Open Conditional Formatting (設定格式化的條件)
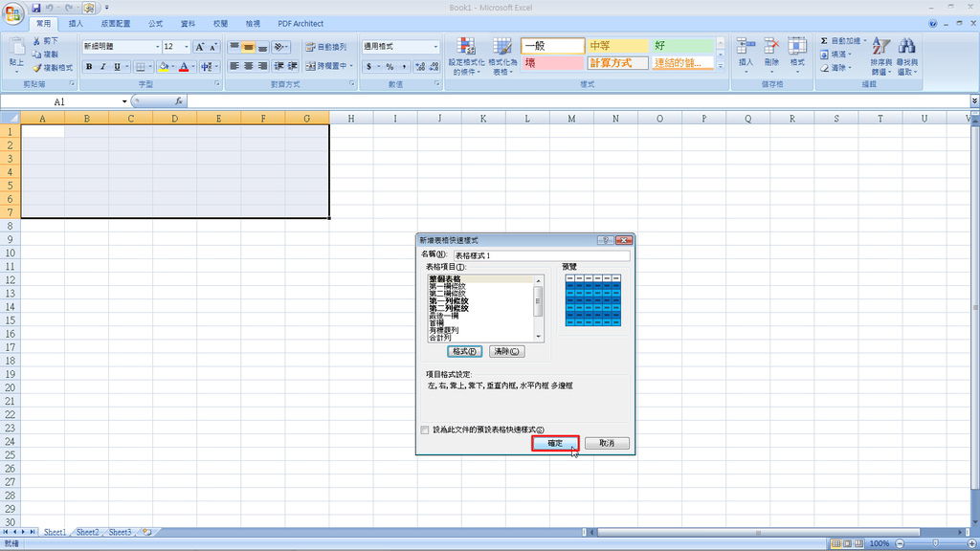The width and height of the screenshot is (980, 551). pos(466,56)
